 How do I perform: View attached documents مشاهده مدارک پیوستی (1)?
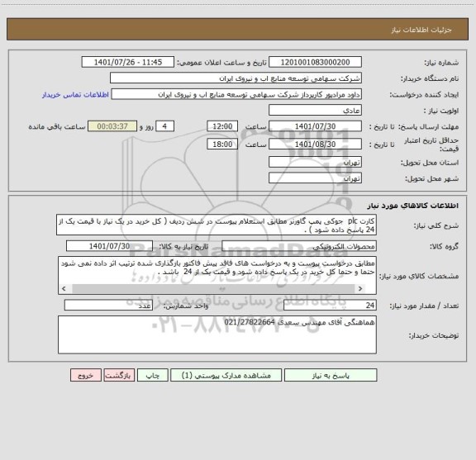pos(226,375)
